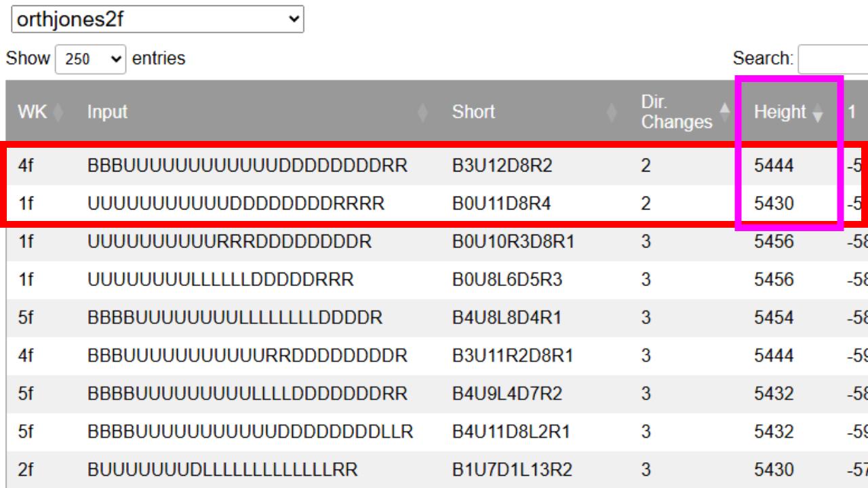Click the 2f WK cell in last row
The image size is (868, 488).
26,469
